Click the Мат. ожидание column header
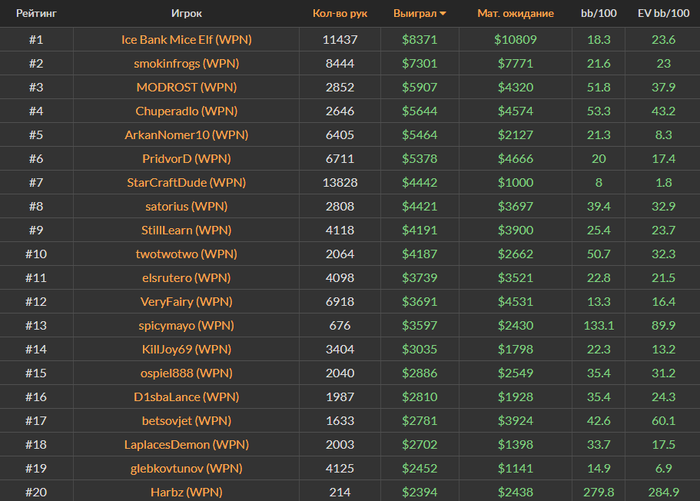Screen dimensions: 700x501 [515, 14]
